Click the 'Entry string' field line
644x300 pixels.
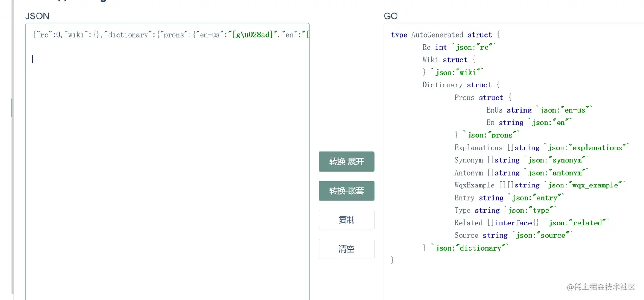pyautogui.click(x=510, y=198)
